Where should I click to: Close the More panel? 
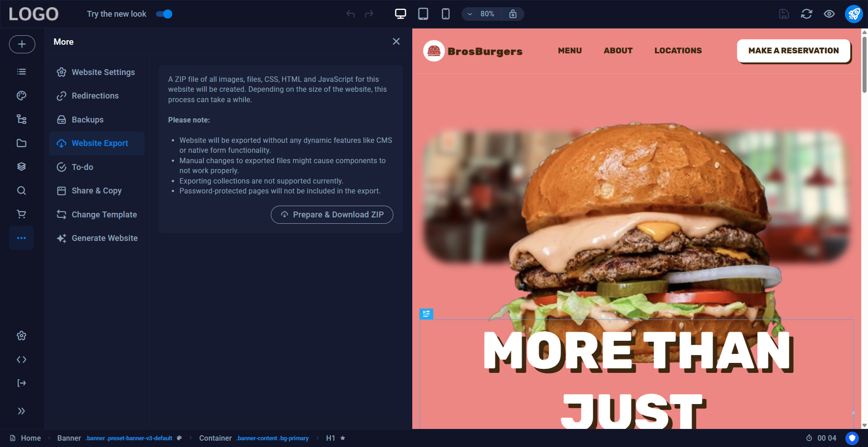click(396, 42)
